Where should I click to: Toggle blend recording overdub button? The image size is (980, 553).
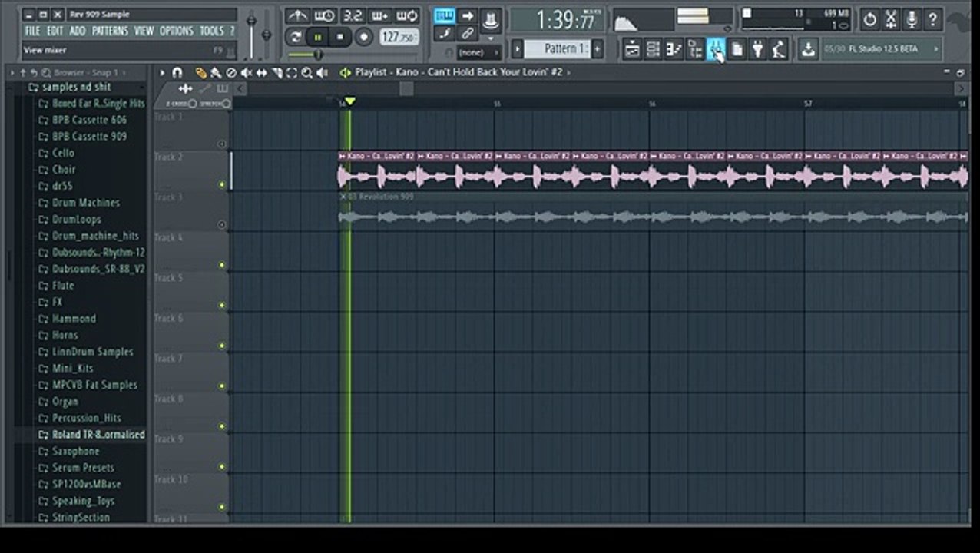(379, 16)
